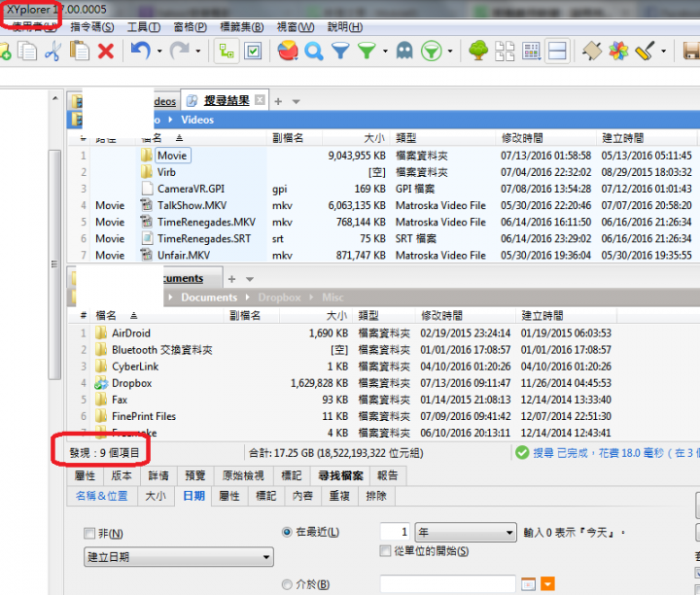Viewport: 700px width, 595px height.
Task: Sort upper pane by 修改時間 column
Action: tap(545, 138)
